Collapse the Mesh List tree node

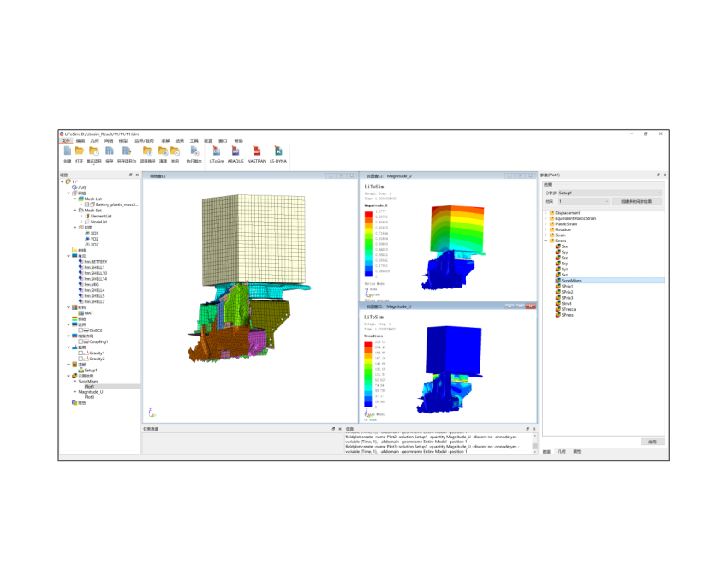click(x=75, y=199)
